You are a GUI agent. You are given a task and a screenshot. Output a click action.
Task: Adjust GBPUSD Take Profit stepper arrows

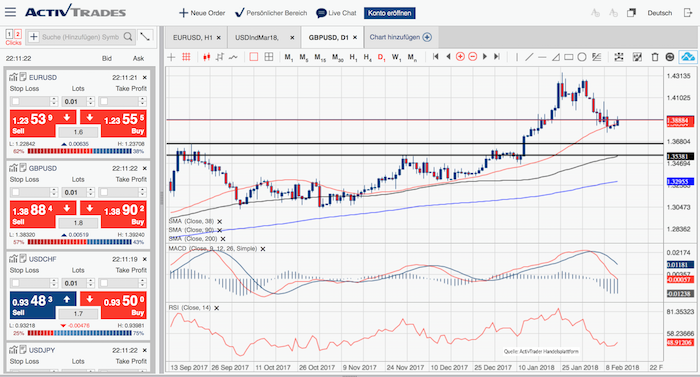(142, 192)
